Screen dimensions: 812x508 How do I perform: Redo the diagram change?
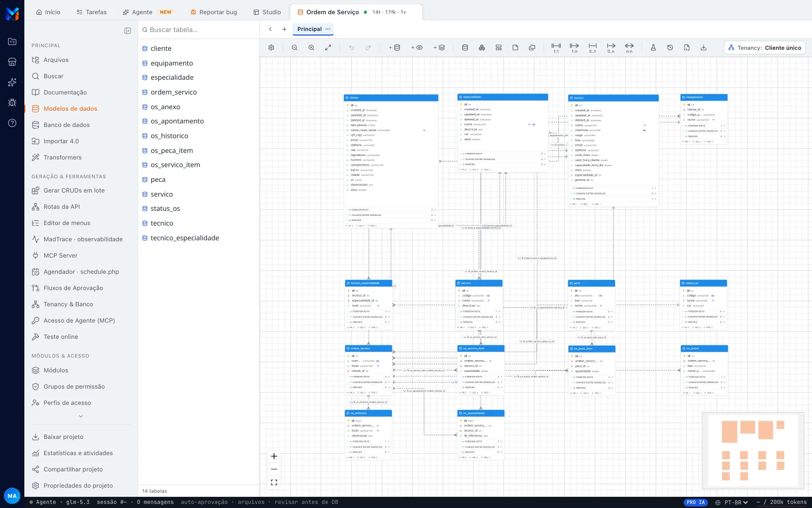pyautogui.click(x=368, y=48)
